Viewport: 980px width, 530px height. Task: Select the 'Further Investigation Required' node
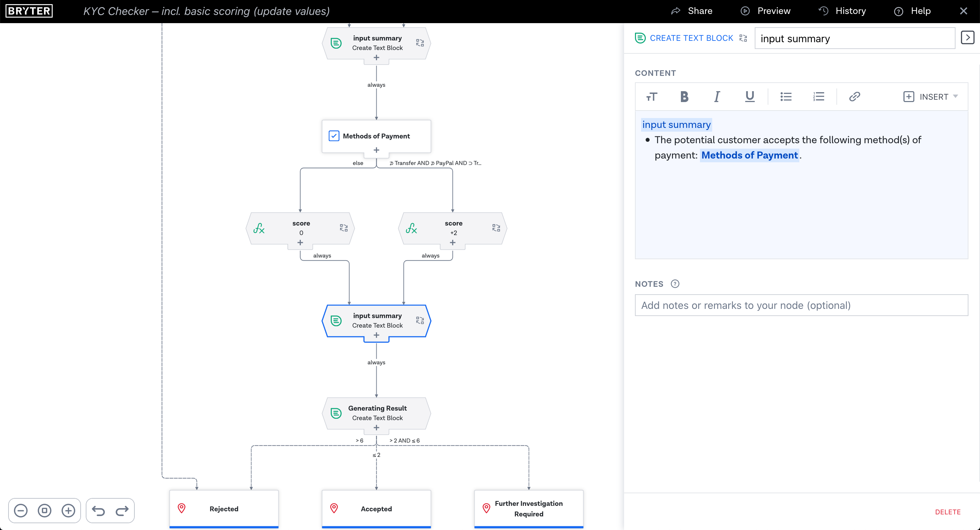pyautogui.click(x=529, y=509)
